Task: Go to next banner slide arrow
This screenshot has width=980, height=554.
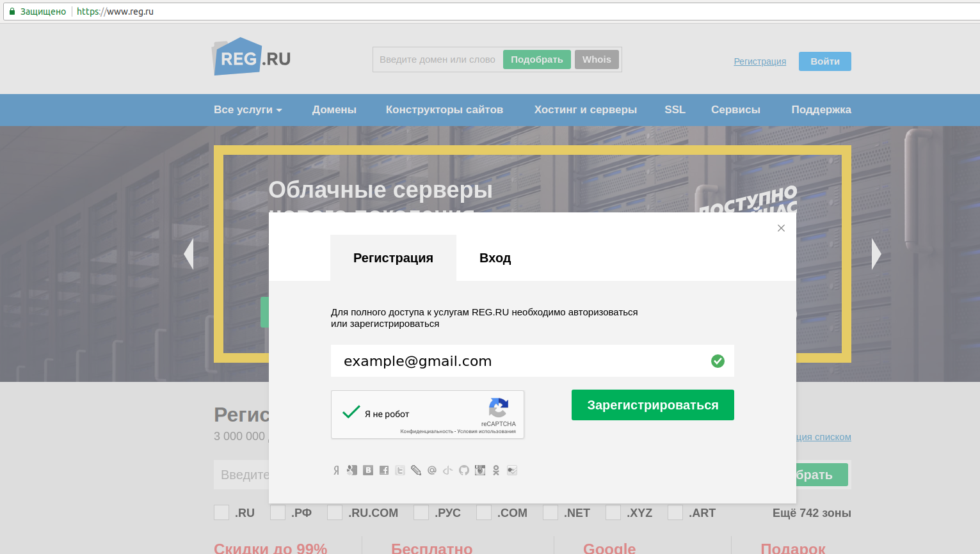Action: [x=876, y=254]
